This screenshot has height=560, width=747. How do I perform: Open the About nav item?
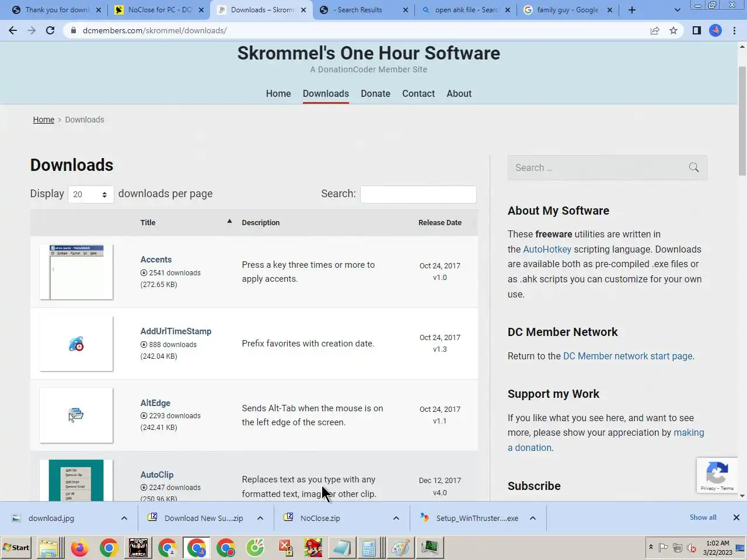(x=459, y=93)
